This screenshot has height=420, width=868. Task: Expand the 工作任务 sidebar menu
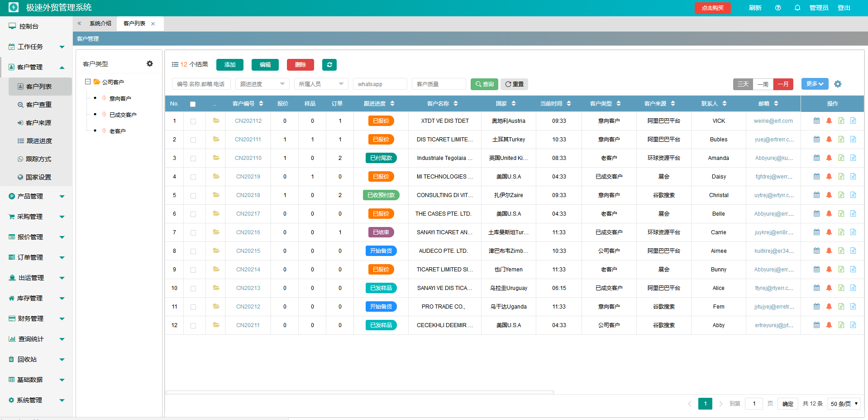(36, 47)
